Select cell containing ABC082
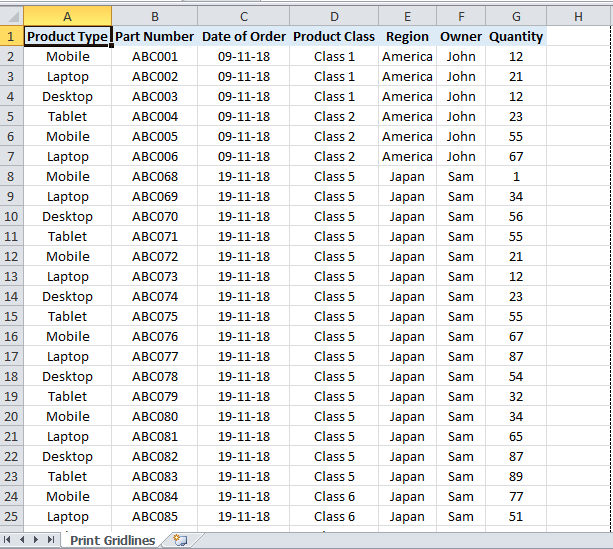This screenshot has height=549, width=613. (155, 456)
